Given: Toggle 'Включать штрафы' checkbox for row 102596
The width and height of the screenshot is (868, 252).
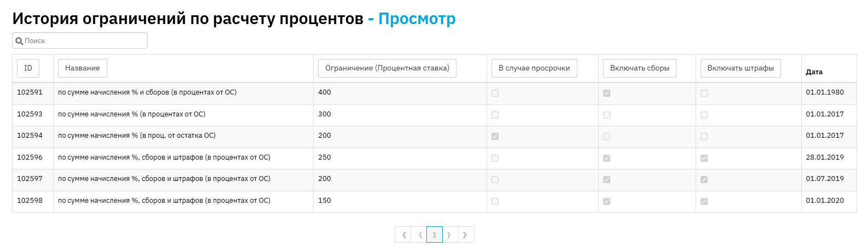Looking at the screenshot, I should click(704, 158).
